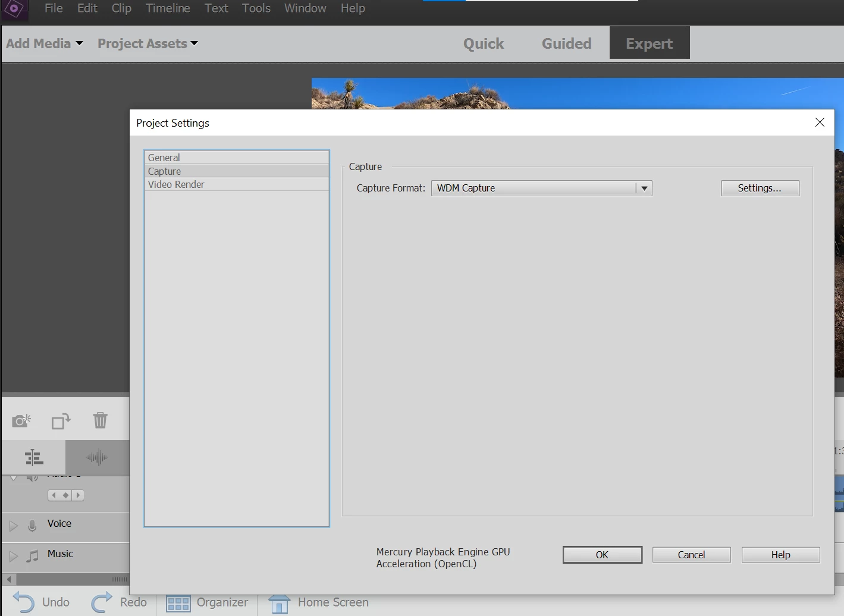This screenshot has width=844, height=616.
Task: Click the trash delete icon
Action: tap(101, 420)
